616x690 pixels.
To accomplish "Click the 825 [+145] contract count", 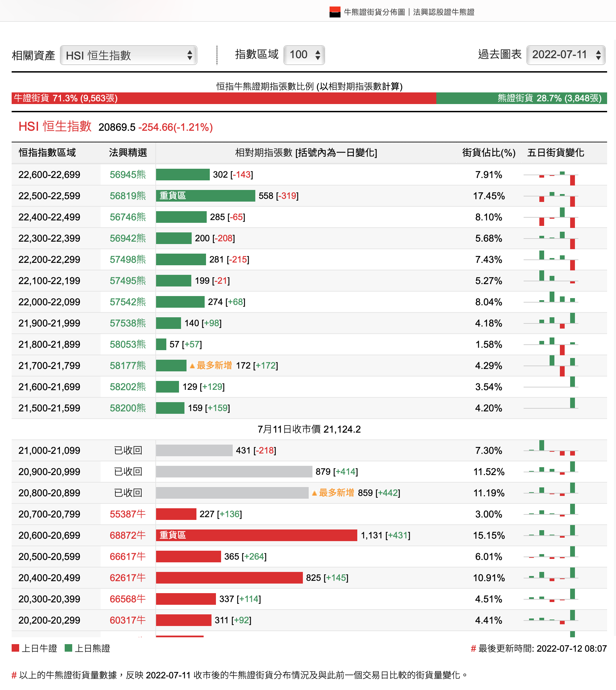I will pos(327,578).
